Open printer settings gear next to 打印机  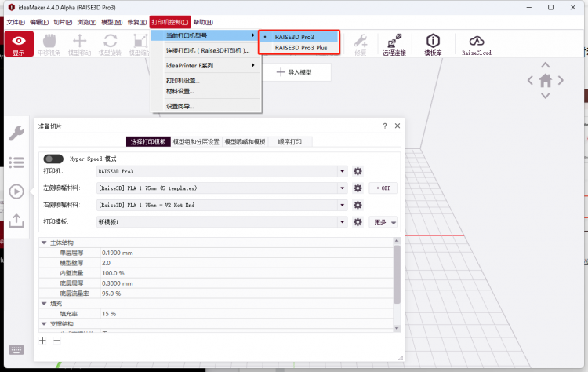358,172
